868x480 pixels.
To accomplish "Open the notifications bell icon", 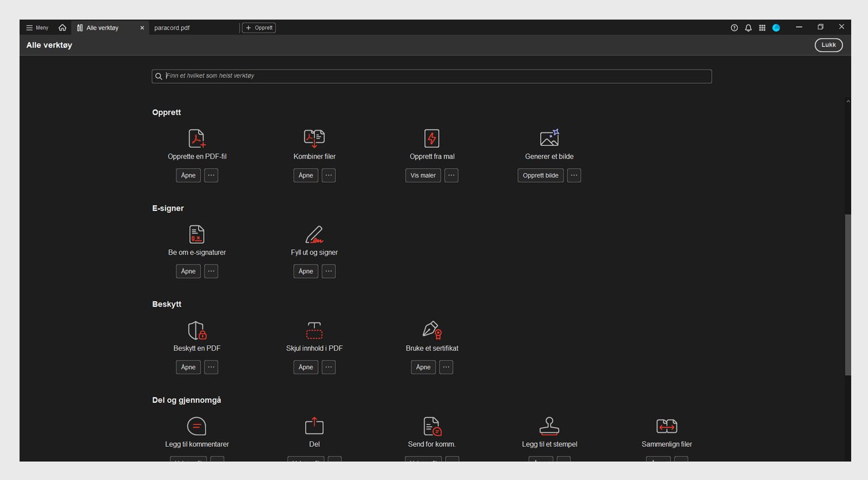I will point(748,28).
